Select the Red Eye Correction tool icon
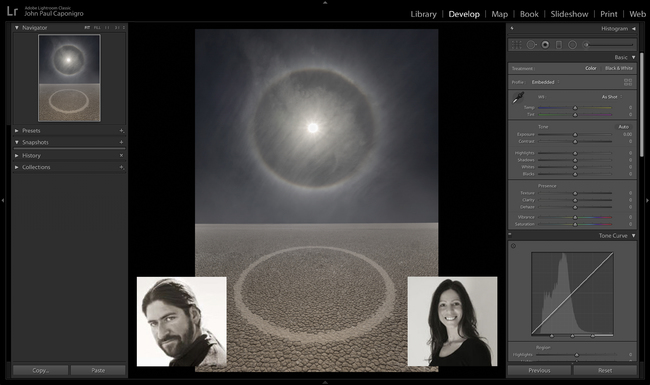The image size is (650, 385). pos(546,45)
